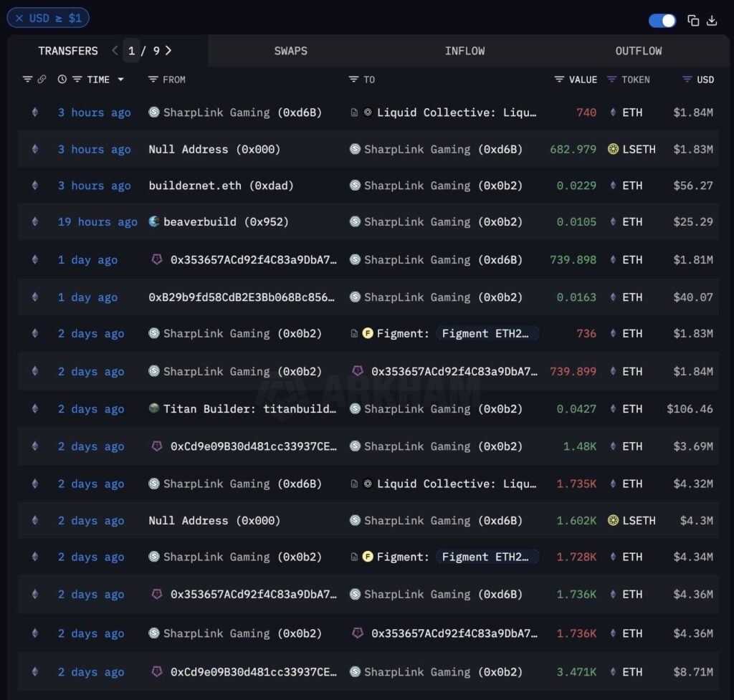Toggle the blue switch at top right

point(662,21)
